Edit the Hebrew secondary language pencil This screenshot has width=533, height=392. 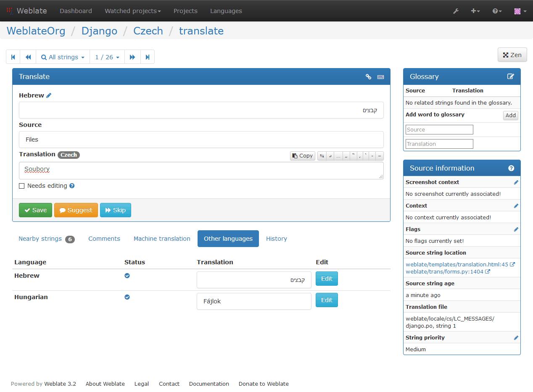[x=49, y=95]
